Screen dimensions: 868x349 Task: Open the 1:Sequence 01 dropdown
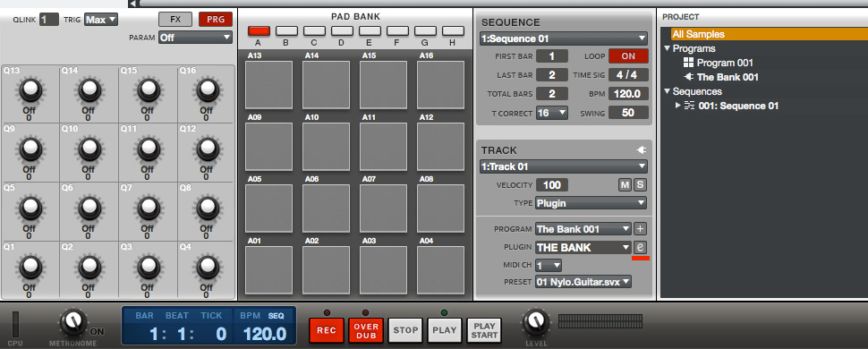pos(564,38)
